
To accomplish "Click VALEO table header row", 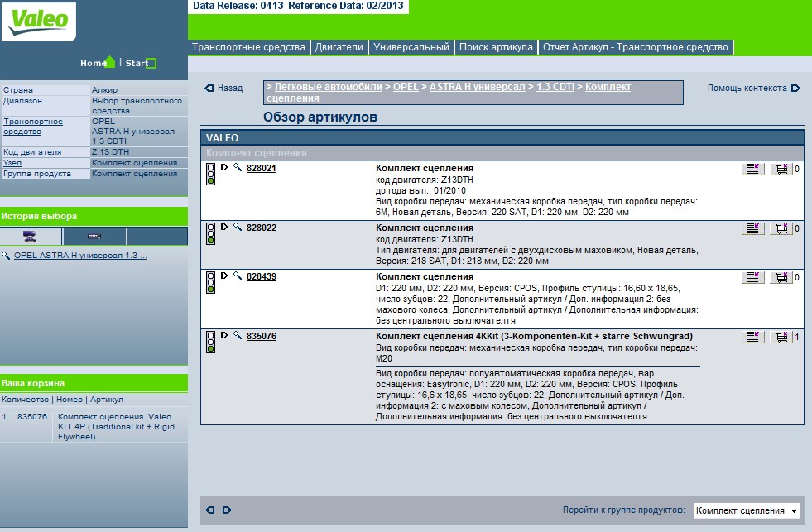I will click(x=502, y=137).
